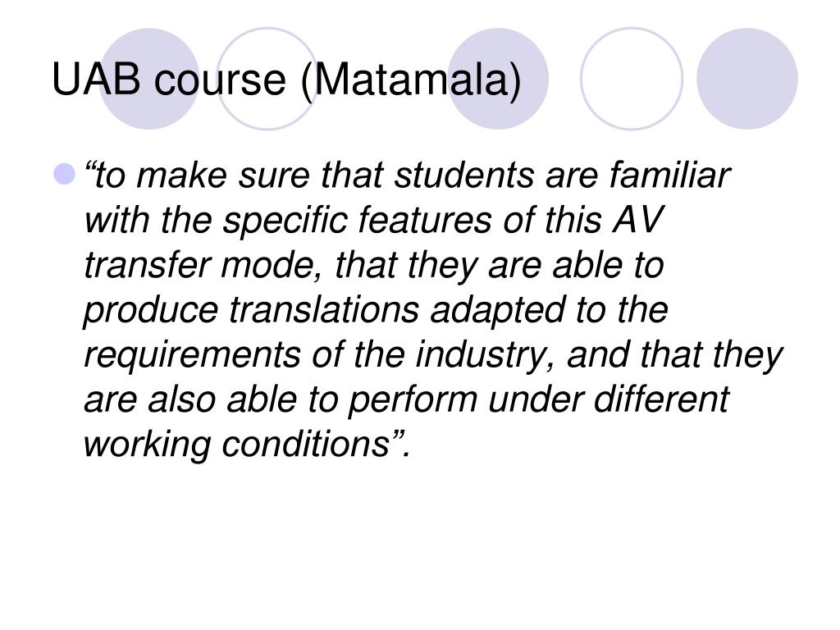Image resolution: width=840 pixels, height=630 pixels.
Task: Click the filled circle behind "Matamala)" ending
Action: pyautogui.click(x=498, y=79)
